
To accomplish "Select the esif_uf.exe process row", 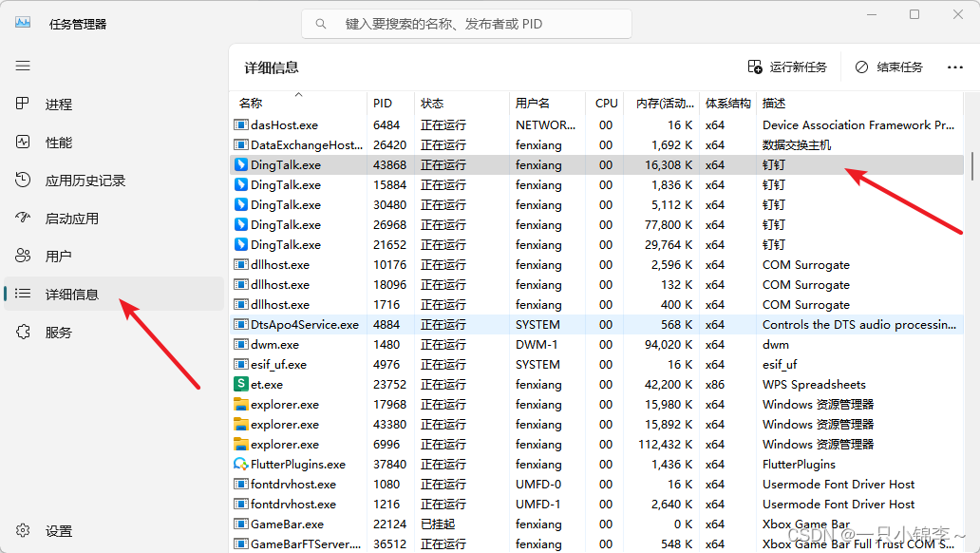I will tap(597, 365).
